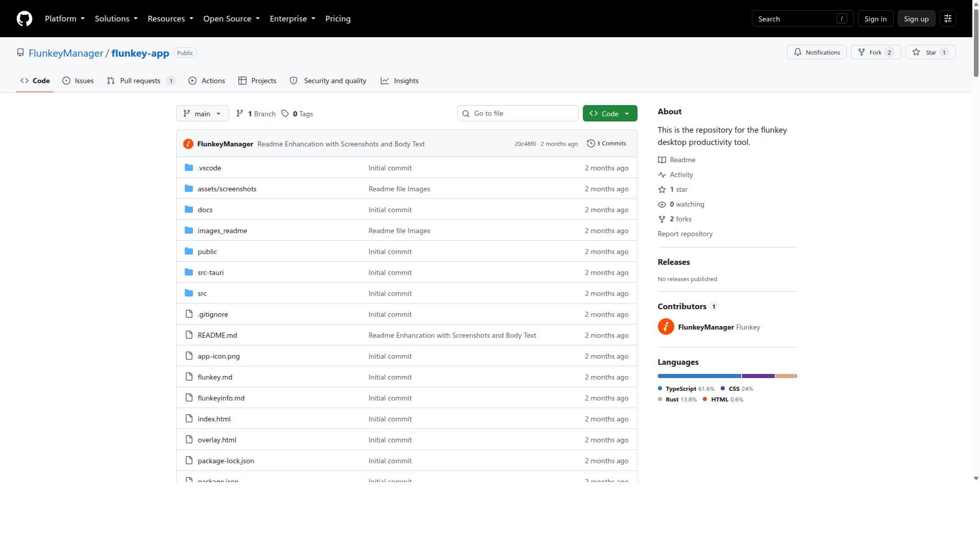
Task: Click the shield icon for Security and quality
Action: tap(293, 81)
